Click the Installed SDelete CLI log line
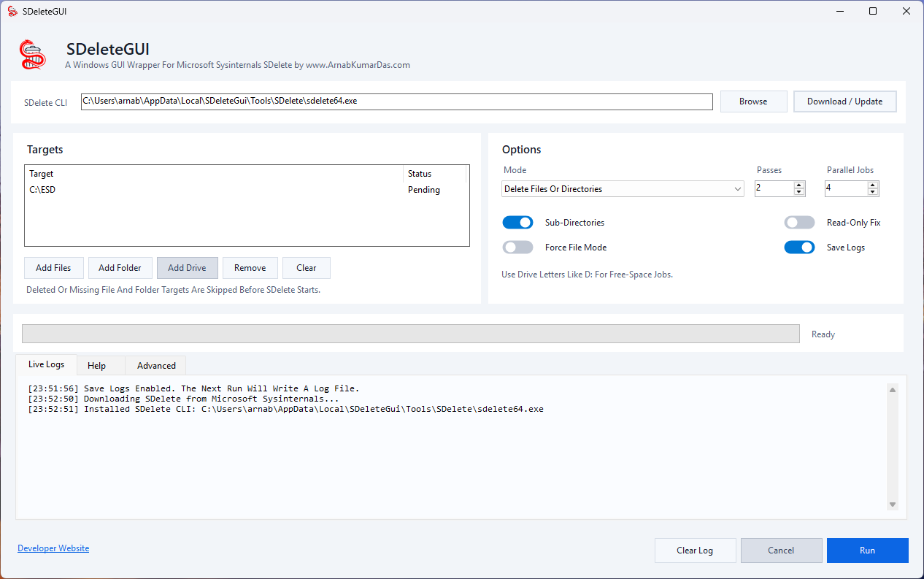Viewport: 924px width, 579px height. pyautogui.click(x=285, y=410)
